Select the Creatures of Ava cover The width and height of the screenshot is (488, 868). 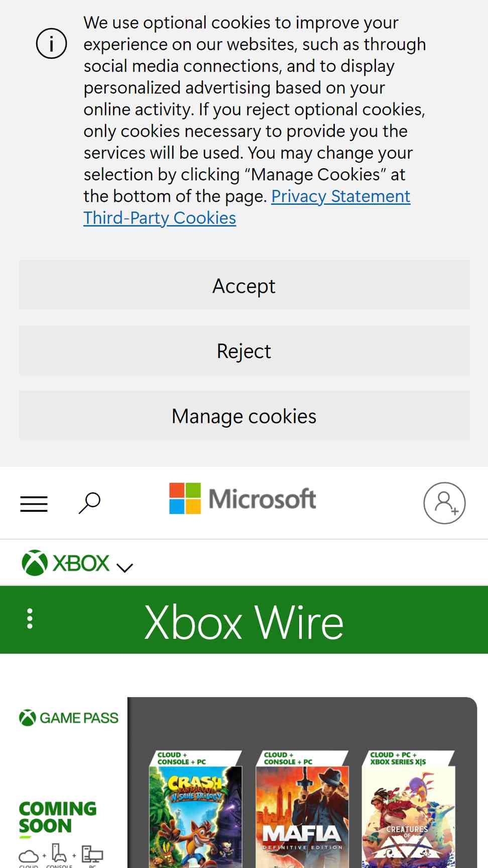click(408, 809)
